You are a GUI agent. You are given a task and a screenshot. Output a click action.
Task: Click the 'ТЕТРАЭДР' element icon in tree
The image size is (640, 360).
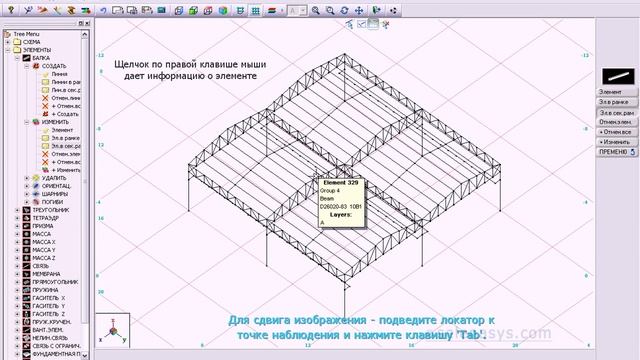[27, 218]
